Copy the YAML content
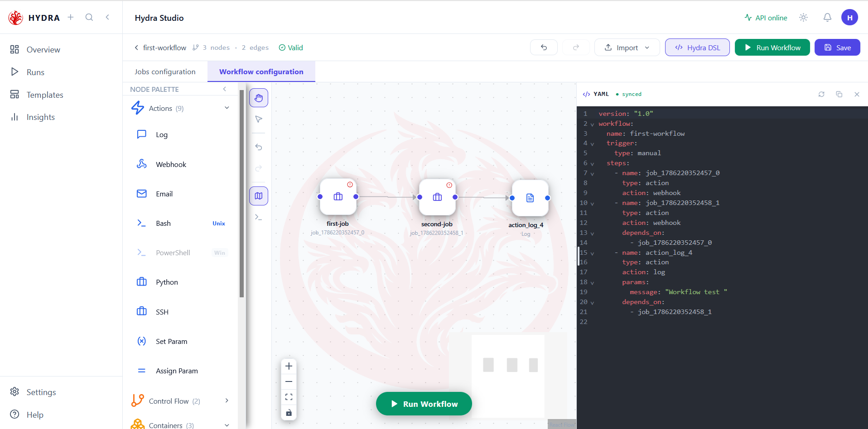 [x=839, y=94]
